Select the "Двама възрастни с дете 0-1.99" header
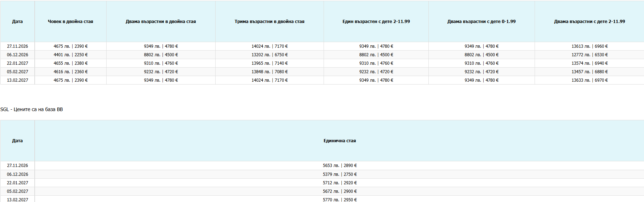 coord(481,22)
